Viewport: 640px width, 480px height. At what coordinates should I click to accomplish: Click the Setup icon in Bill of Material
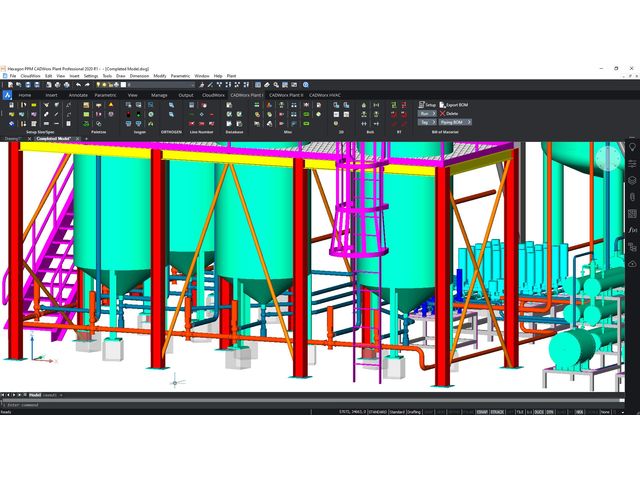(x=421, y=104)
